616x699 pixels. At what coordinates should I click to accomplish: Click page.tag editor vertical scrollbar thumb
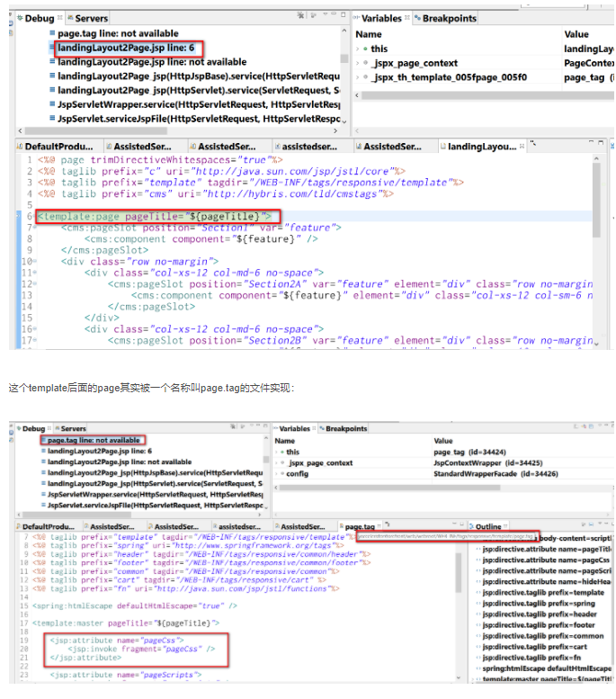click(x=459, y=573)
